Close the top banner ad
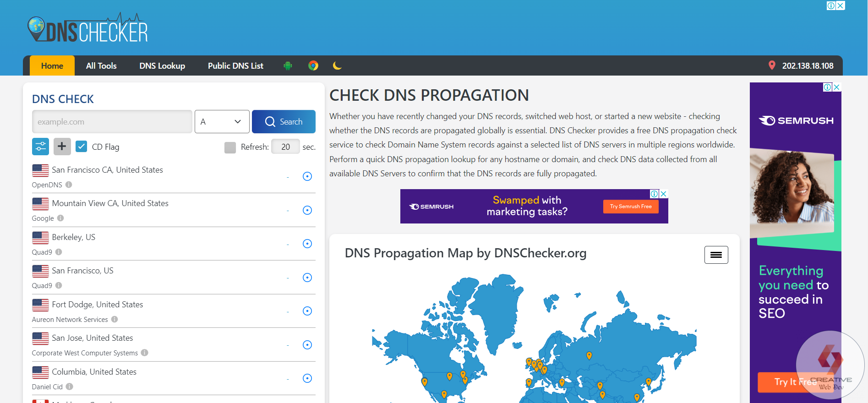The width and height of the screenshot is (868, 403). point(840,5)
